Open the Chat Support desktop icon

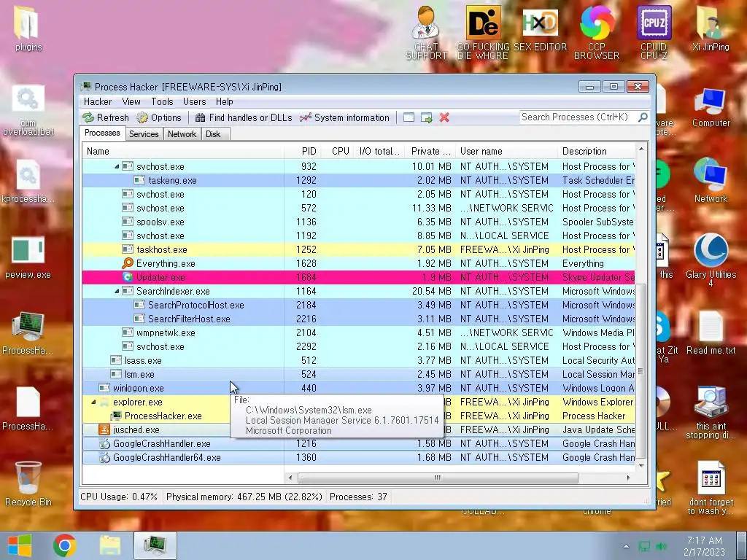pyautogui.click(x=426, y=32)
